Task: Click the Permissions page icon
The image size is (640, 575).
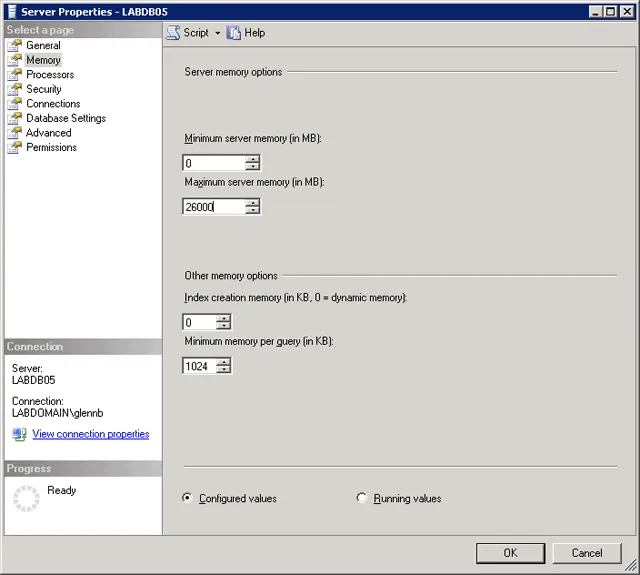Action: click(14, 147)
